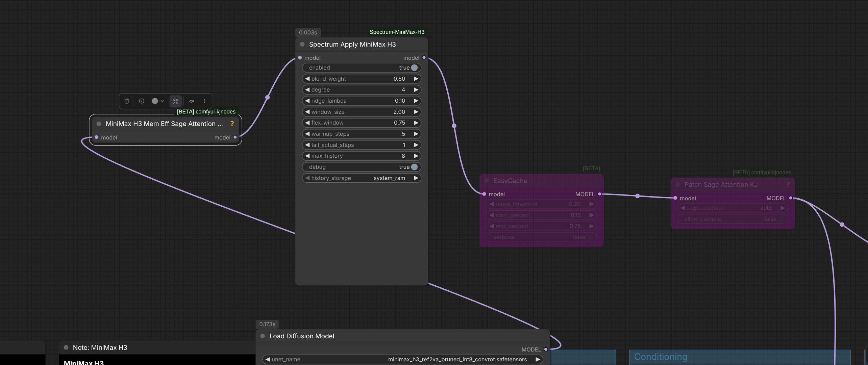Click the start_percent 0.15 field in EasyCache
Image resolution: width=868 pixels, height=365 pixels.
(542, 215)
